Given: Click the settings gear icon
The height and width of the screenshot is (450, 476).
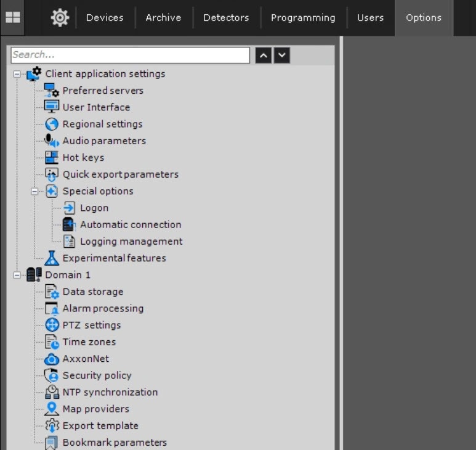Looking at the screenshot, I should click(x=60, y=18).
